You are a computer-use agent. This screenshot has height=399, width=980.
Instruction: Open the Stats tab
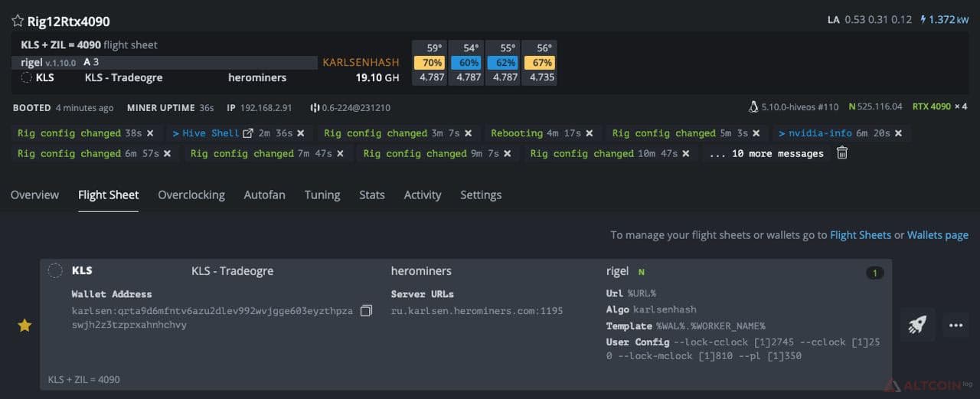coord(372,195)
